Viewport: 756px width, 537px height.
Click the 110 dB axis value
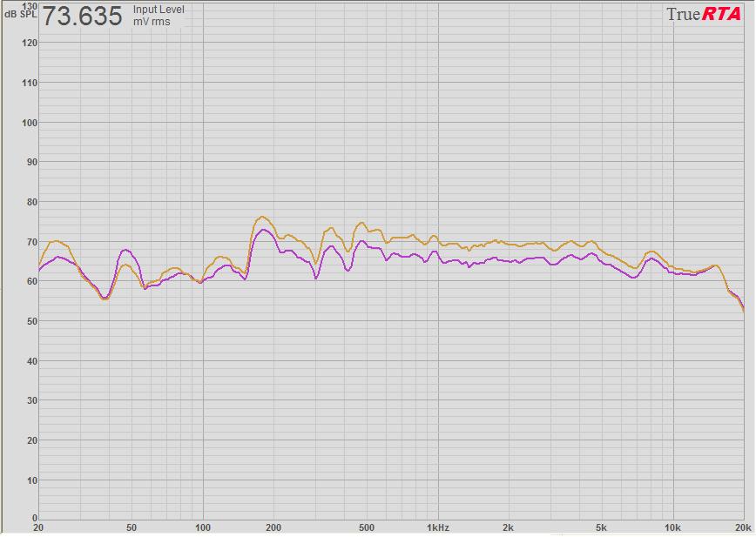(x=30, y=83)
